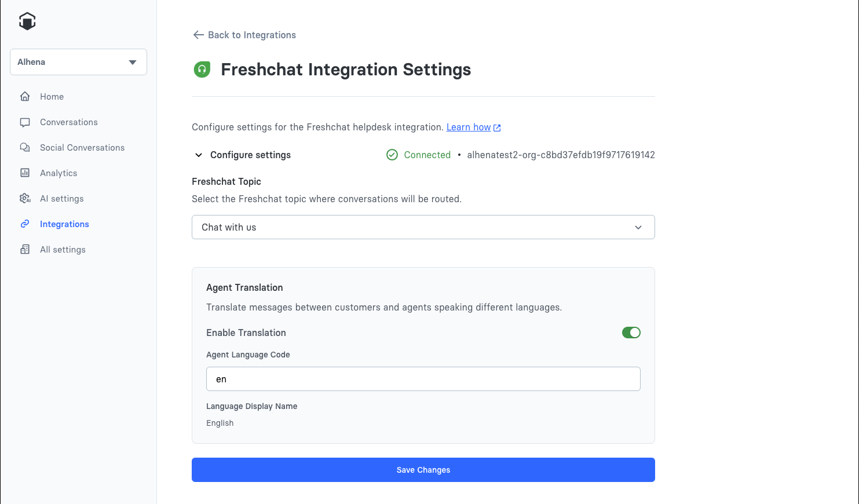Open the Alhena workspace dropdown
The image size is (859, 504).
pos(78,62)
